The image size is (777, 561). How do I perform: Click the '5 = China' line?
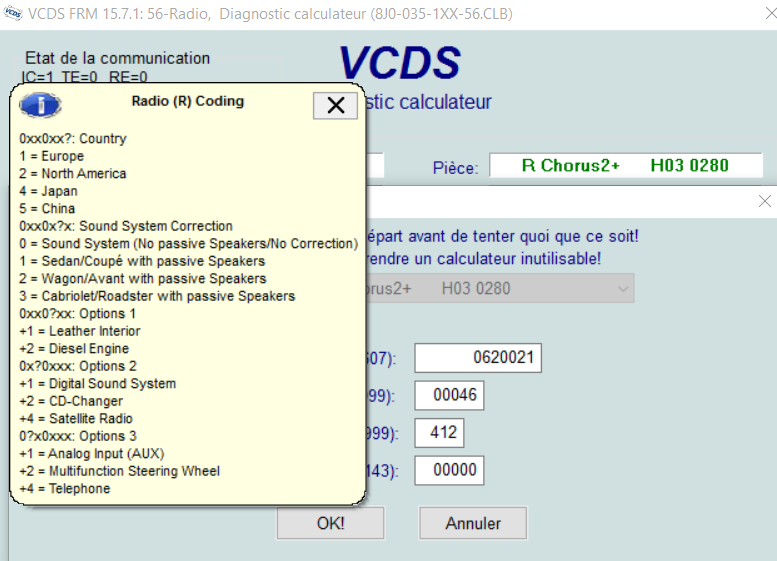coord(47,209)
